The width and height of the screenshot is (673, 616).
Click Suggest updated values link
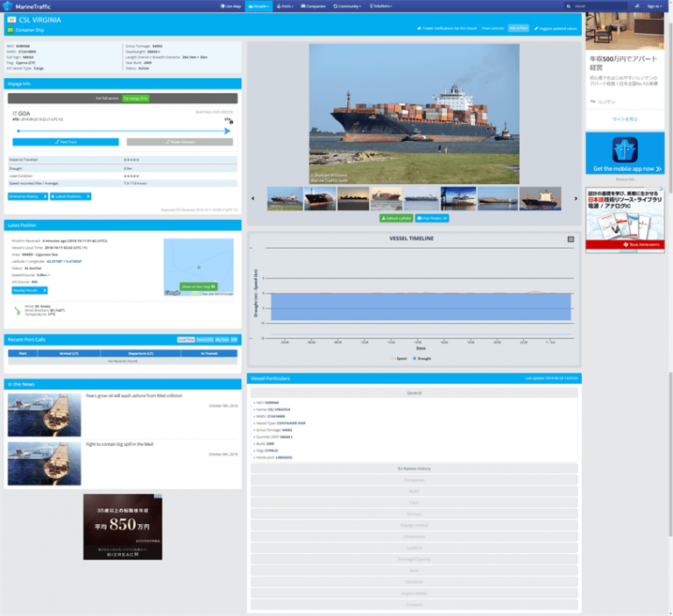tap(556, 28)
